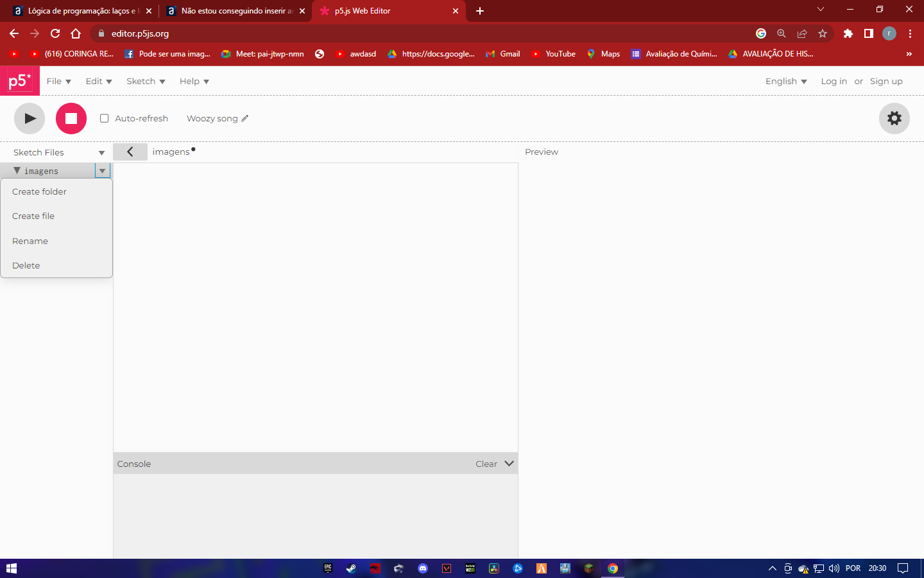924x578 pixels.
Task: Bookmark this page with the star icon
Action: pyautogui.click(x=823, y=33)
